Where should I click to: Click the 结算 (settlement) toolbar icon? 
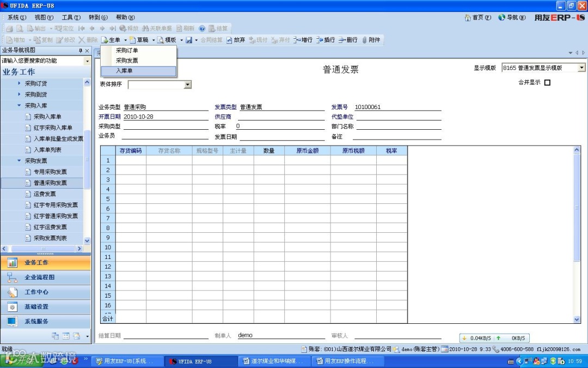pyautogui.click(x=211, y=28)
